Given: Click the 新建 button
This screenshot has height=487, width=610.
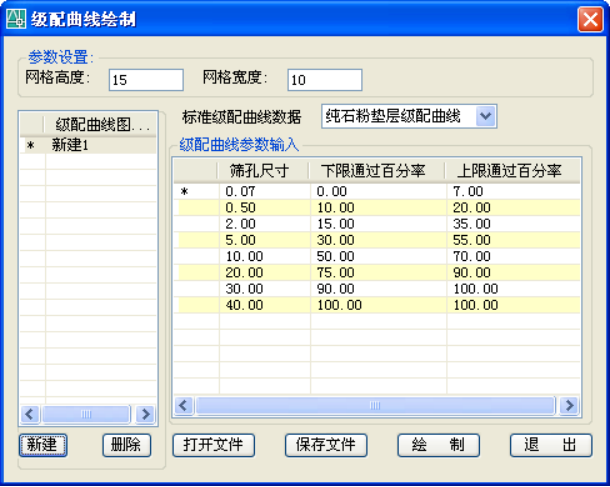Looking at the screenshot, I should point(43,445).
